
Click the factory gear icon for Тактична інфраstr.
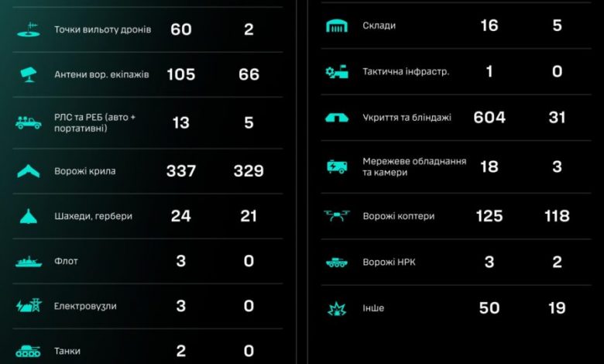click(x=337, y=72)
